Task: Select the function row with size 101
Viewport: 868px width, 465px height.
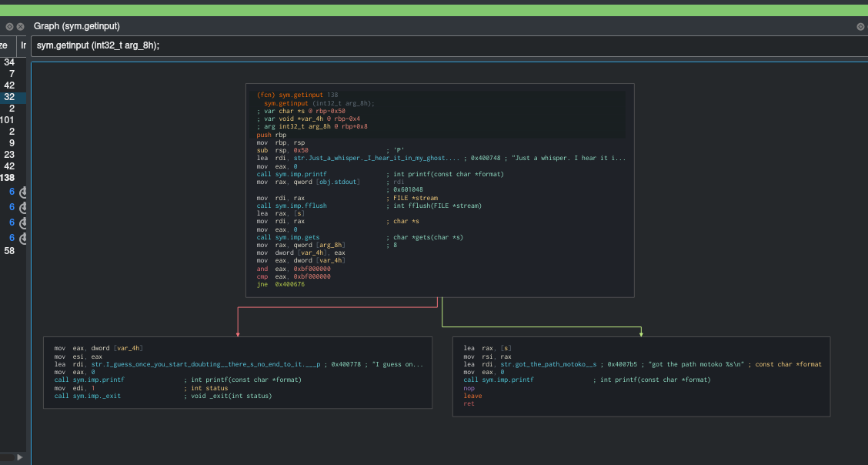Action: pyautogui.click(x=8, y=120)
